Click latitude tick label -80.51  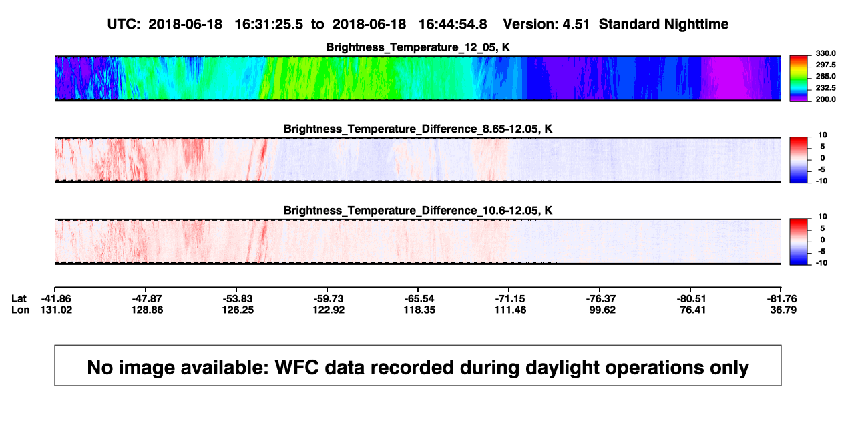pyautogui.click(x=690, y=298)
